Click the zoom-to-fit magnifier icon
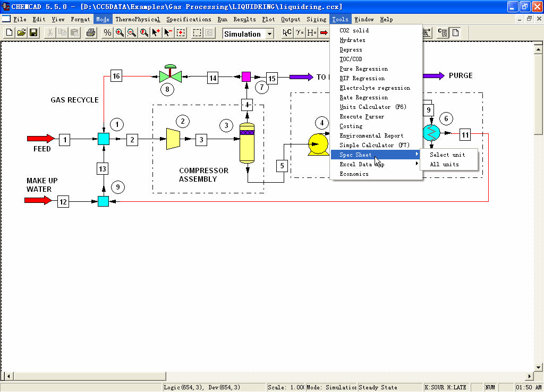 tap(144, 32)
